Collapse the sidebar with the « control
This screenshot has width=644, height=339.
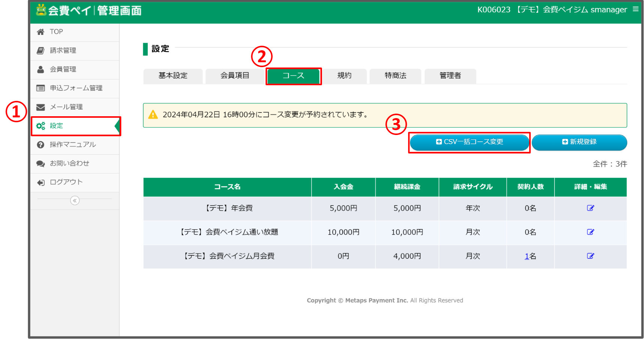tap(75, 200)
